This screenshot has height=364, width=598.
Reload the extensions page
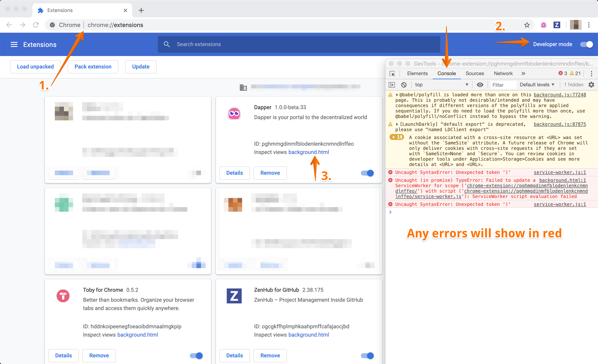tap(36, 25)
